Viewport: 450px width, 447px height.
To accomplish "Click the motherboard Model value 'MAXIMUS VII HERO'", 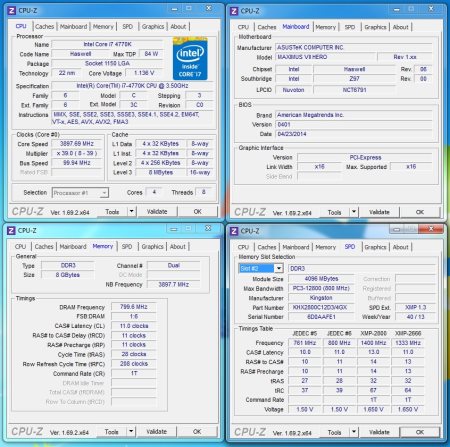I will coord(326,57).
